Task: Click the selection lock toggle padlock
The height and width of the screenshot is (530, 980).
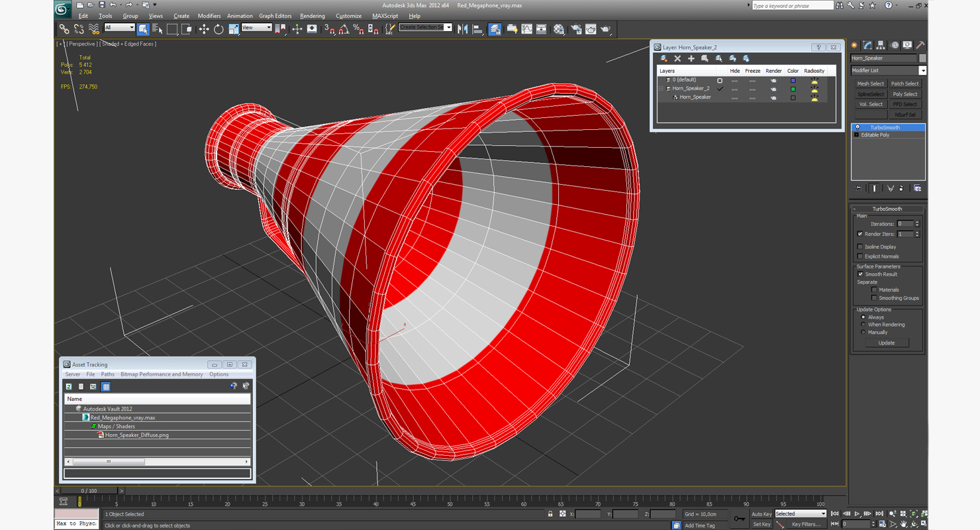Action: [550, 514]
